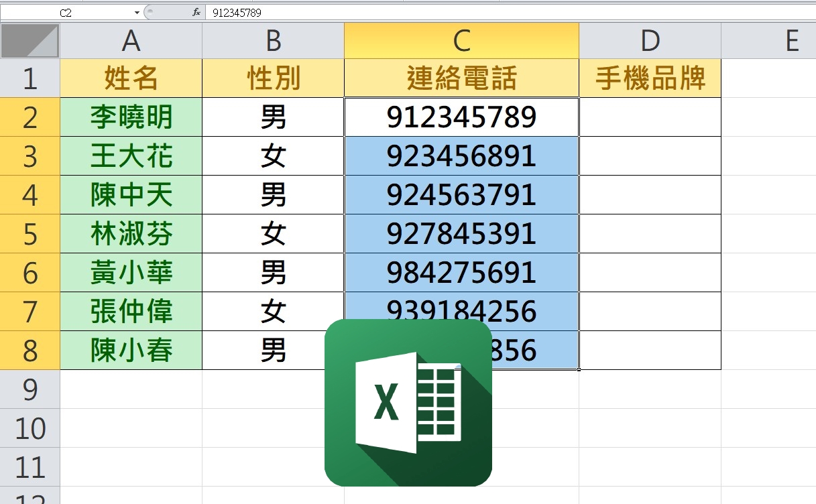Click the 女 cell in 張仲偉's row
816x504 pixels.
273,312
